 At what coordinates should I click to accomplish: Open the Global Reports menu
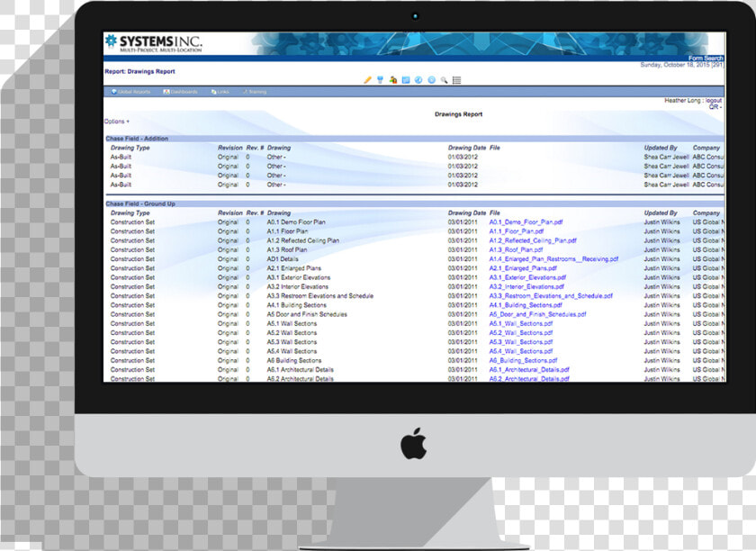pos(130,92)
